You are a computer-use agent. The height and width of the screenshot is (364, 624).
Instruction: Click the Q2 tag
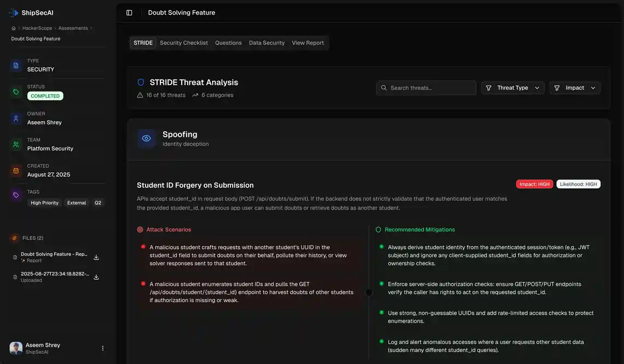coord(98,203)
